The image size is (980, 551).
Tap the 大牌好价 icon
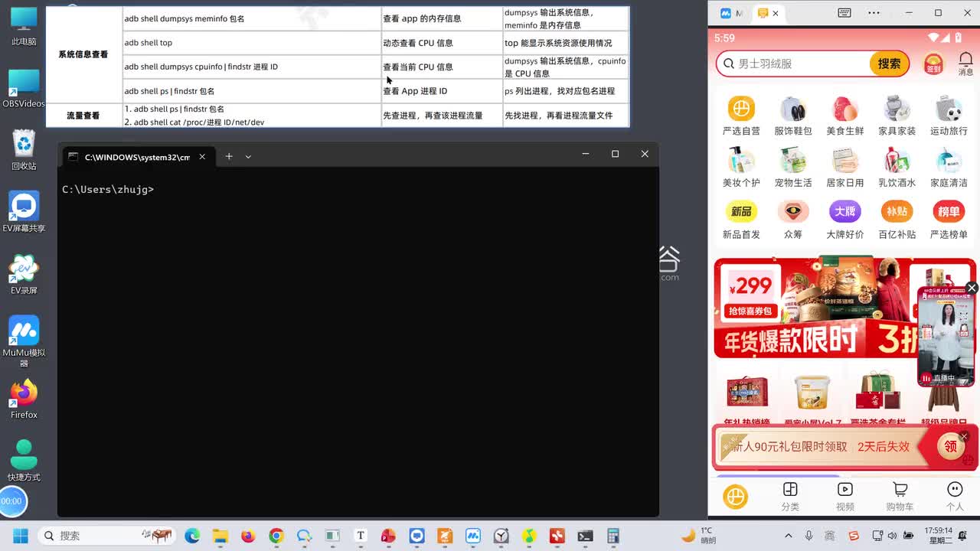[845, 212]
